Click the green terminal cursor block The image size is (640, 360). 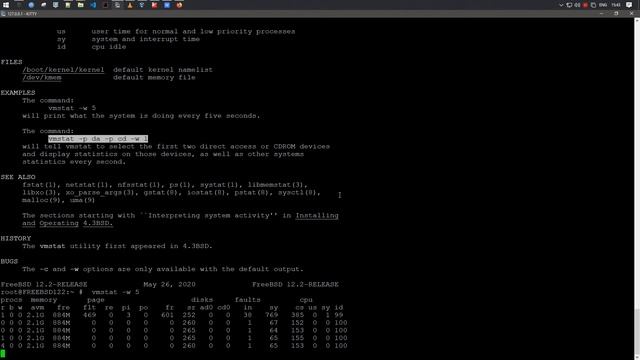pos(3,353)
